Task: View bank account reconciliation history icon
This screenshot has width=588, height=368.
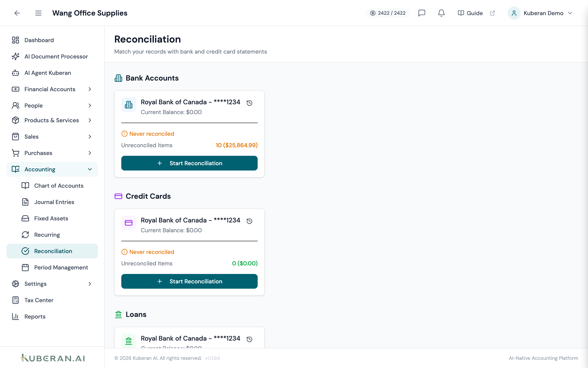Action: [x=249, y=103]
